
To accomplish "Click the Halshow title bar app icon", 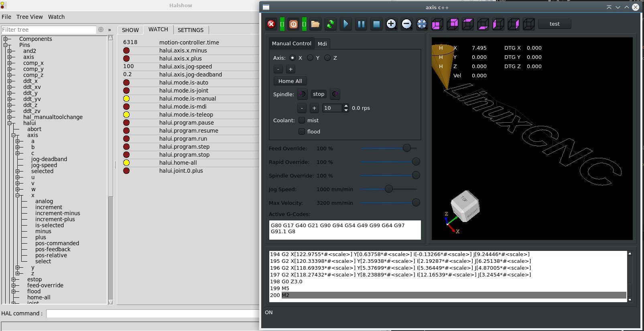I will pyautogui.click(x=3, y=5).
